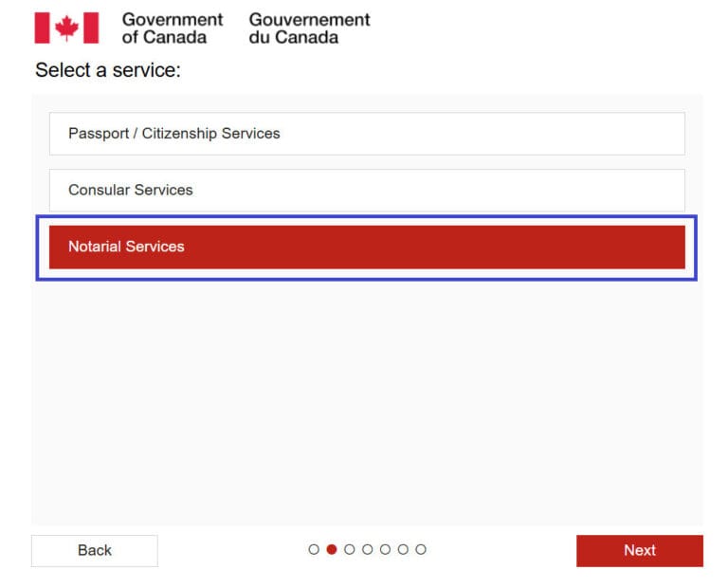Click the maple leaf in the Canada flag
The image size is (728, 588).
(66, 28)
